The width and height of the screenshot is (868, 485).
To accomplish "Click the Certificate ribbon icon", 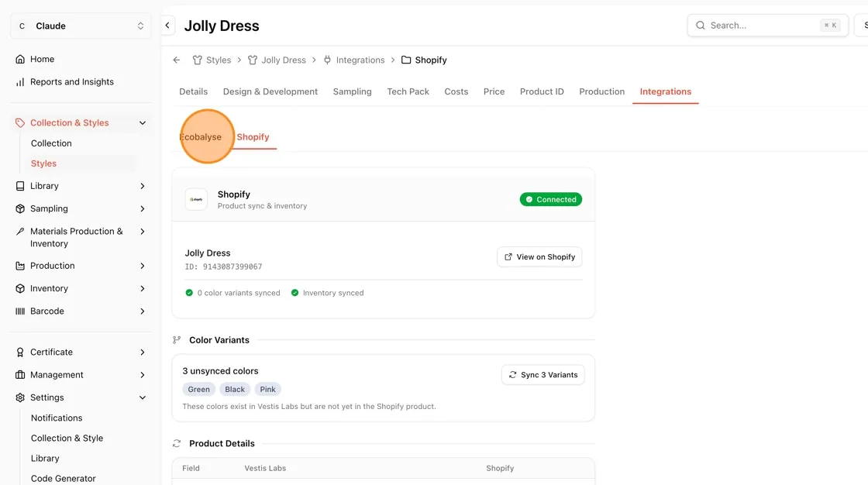I will (20, 352).
